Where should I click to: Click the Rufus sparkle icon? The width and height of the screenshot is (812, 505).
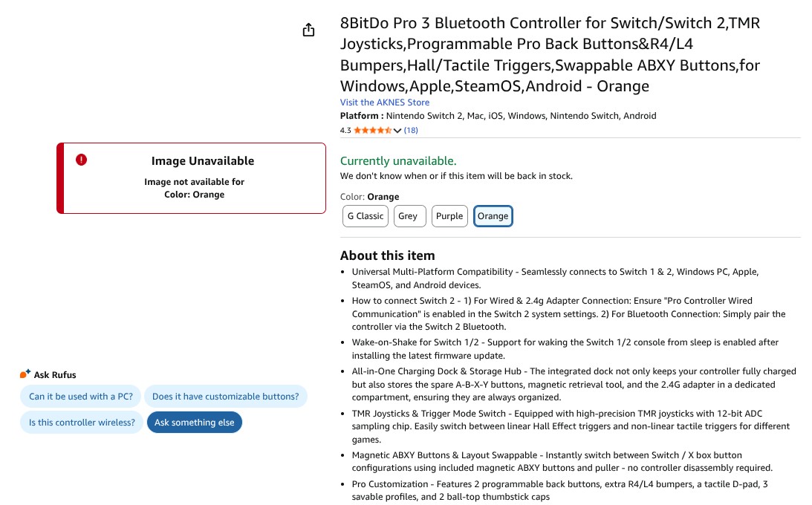25,374
